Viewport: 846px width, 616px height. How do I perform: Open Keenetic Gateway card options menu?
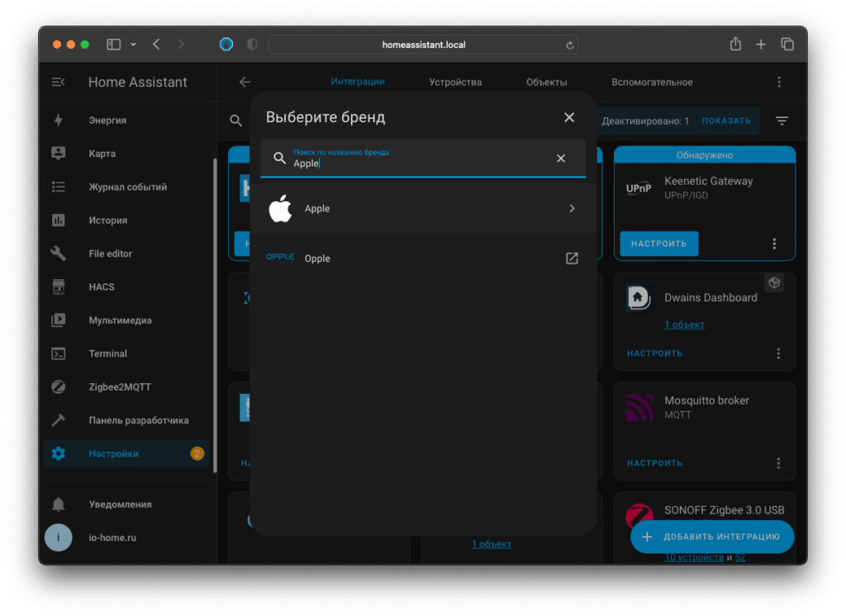[774, 244]
